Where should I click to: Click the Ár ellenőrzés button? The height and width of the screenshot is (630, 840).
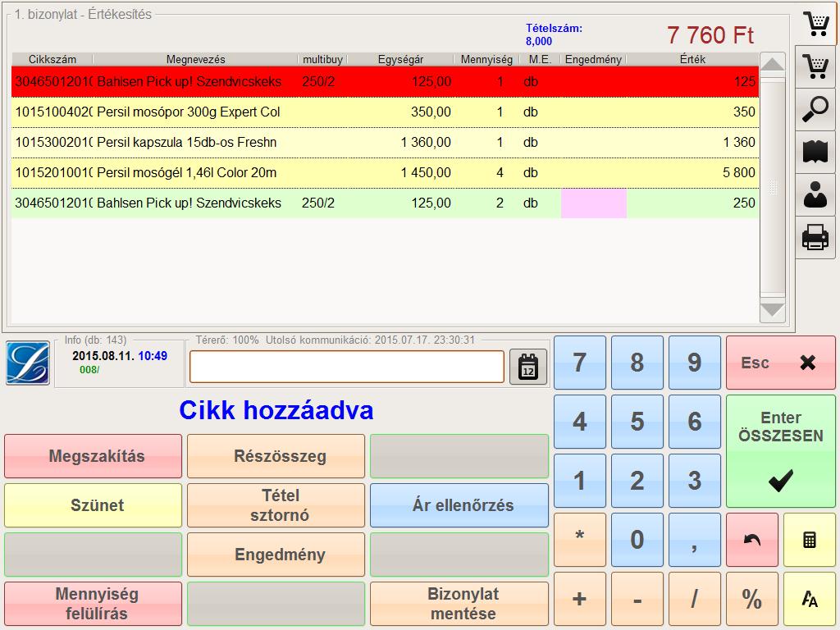coord(459,505)
